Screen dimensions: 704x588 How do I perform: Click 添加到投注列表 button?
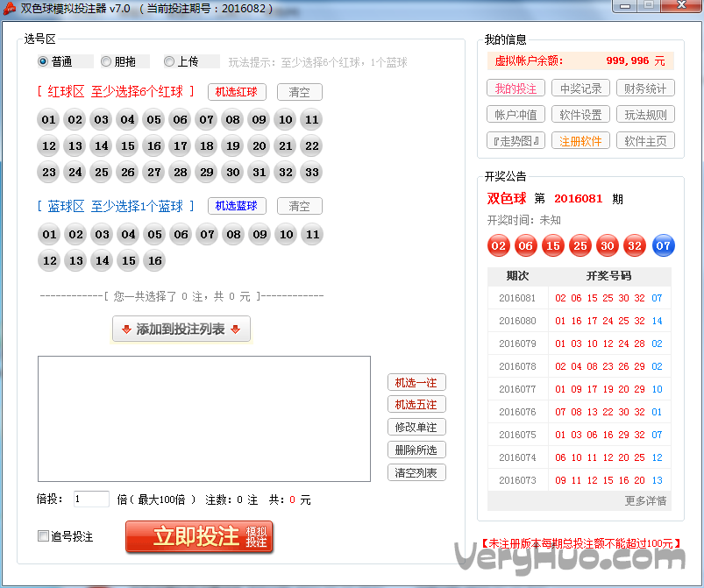pos(181,329)
